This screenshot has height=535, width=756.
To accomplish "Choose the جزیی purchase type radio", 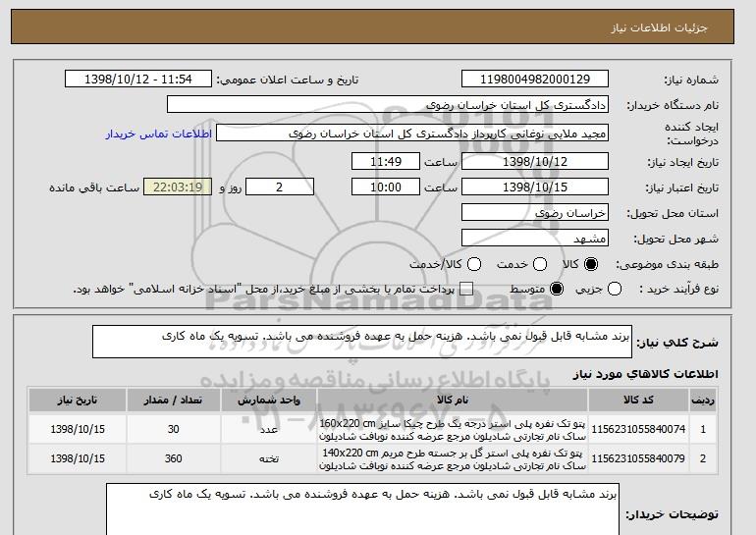I will tap(615, 289).
